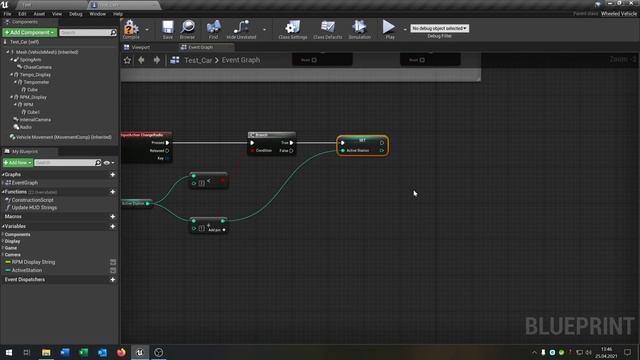Toggle RPM Display String visibility icon
This screenshot has height=360, width=640.
(x=113, y=262)
